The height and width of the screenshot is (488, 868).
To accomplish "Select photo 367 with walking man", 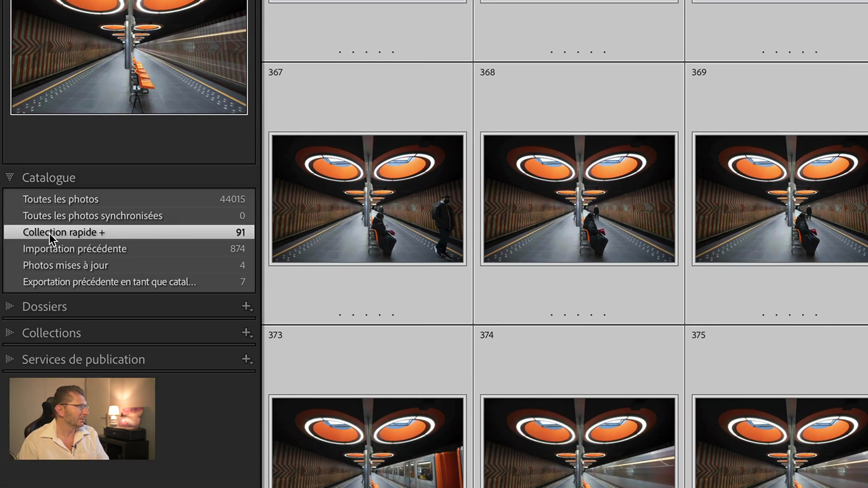I will 367,199.
